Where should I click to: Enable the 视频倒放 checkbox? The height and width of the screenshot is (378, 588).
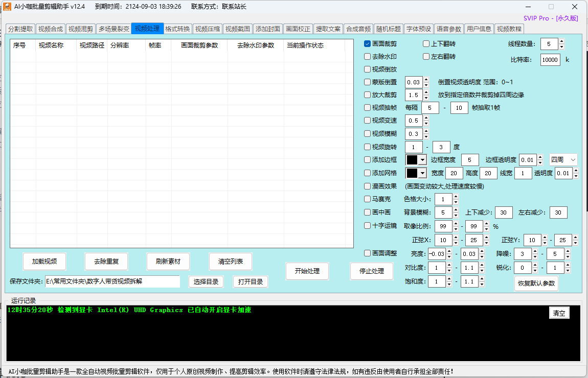pyautogui.click(x=368, y=69)
